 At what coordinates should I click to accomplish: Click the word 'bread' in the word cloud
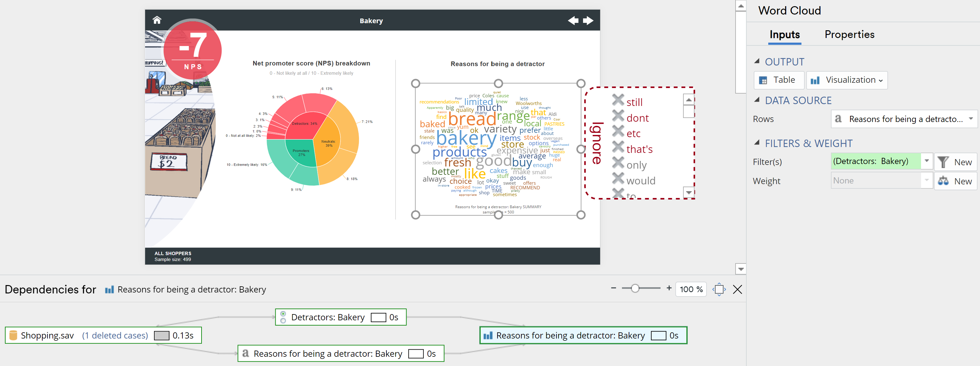coord(472,120)
